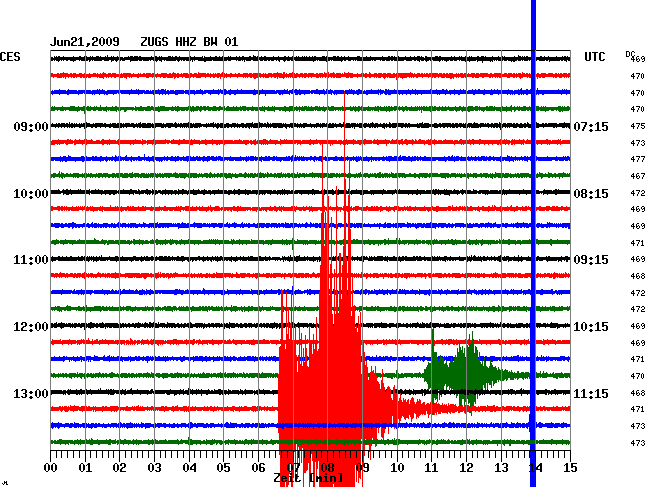
Task: Click minute tick label 00
Action: tap(51, 468)
